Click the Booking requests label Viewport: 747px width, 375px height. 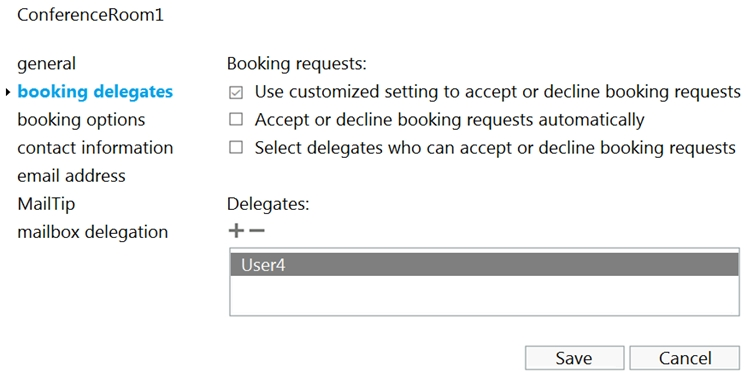pos(297,64)
